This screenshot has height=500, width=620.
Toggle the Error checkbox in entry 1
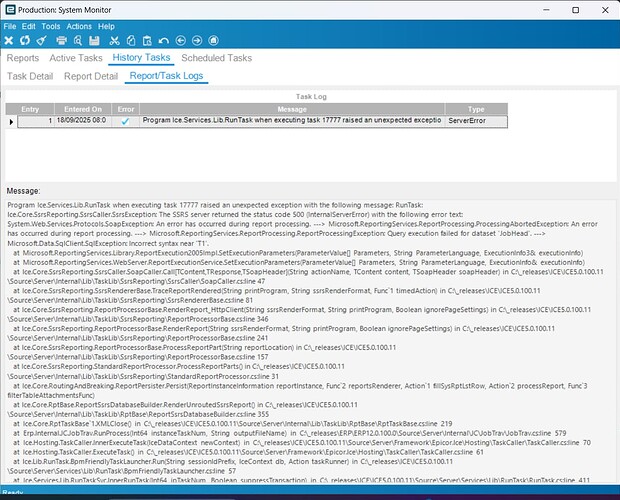(125, 121)
